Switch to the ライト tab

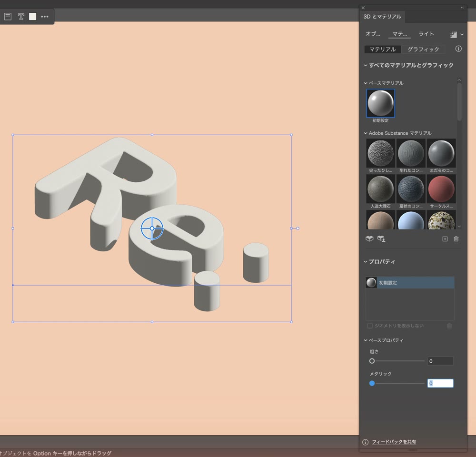point(426,34)
